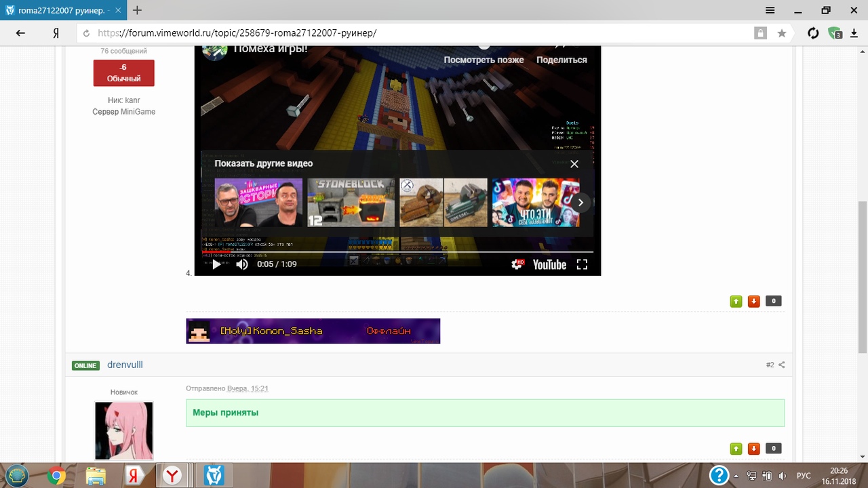This screenshot has height=488, width=868.
Task: Click 'Посмотреть позже' on the video
Action: (484, 60)
